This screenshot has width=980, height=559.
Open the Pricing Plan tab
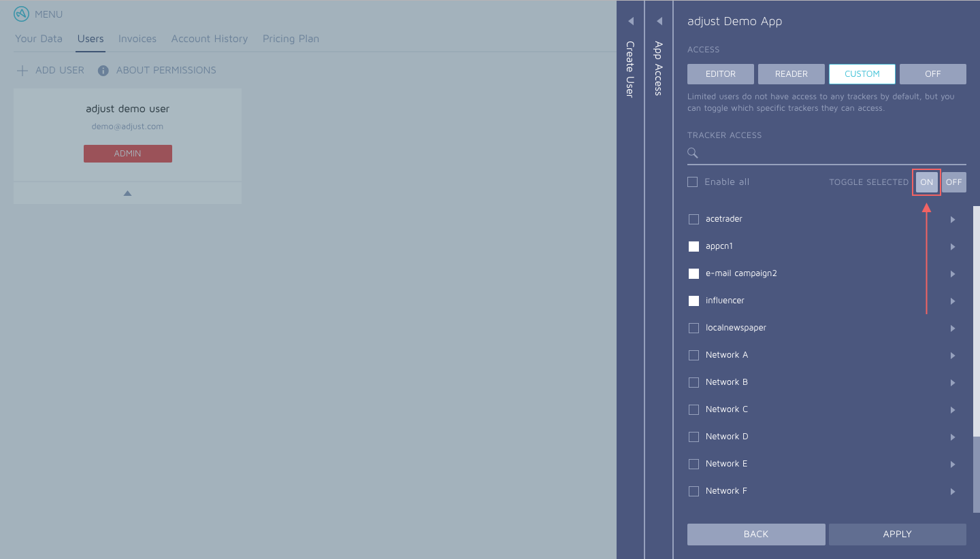[291, 39]
